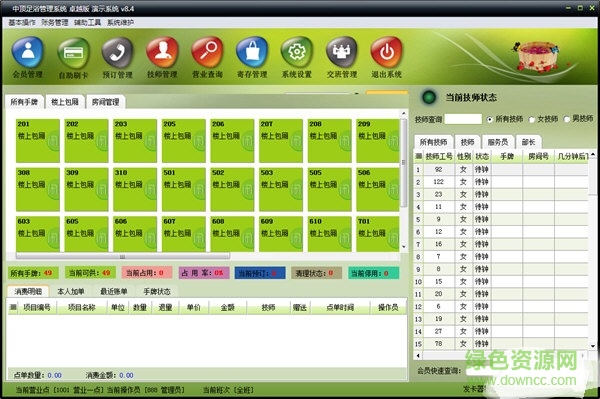600x399 pixels.
Task: Select technician row with 工号 122
Action: [501, 182]
